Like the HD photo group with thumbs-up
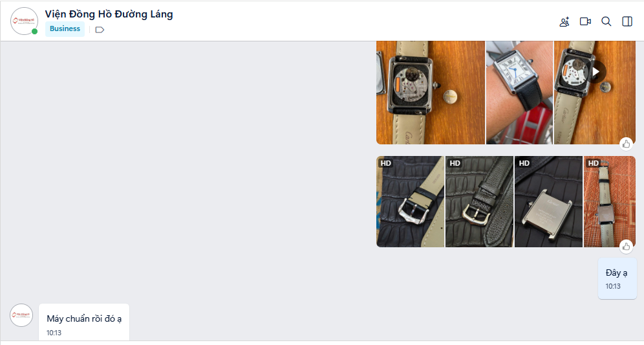Image resolution: width=644 pixels, height=345 pixels. (626, 247)
